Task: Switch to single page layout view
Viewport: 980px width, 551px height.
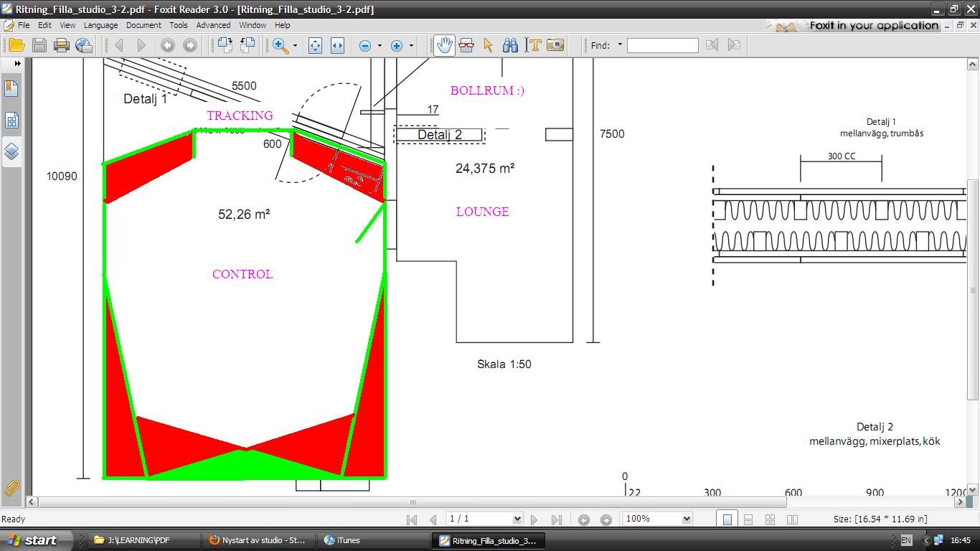Action: click(x=727, y=519)
